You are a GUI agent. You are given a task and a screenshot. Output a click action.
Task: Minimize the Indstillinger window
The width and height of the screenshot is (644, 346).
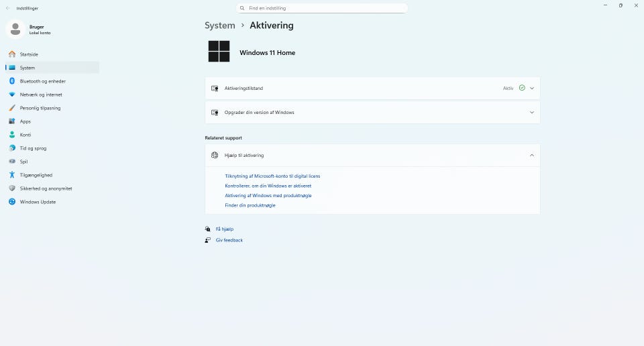pos(605,5)
